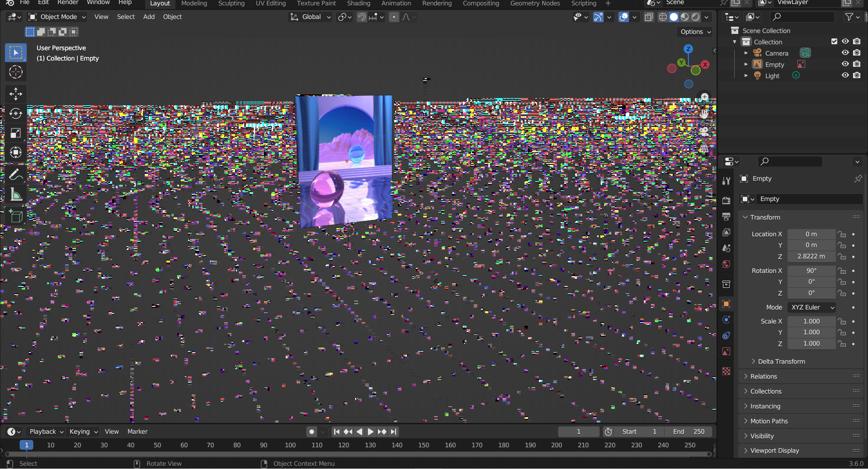Viewport: 868px width, 469px height.
Task: Open the Texture properties tab
Action: (x=726, y=371)
